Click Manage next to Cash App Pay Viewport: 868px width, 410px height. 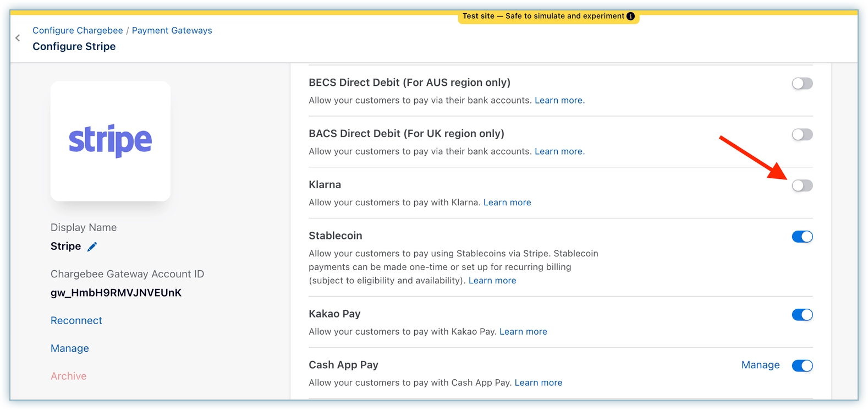coord(760,365)
